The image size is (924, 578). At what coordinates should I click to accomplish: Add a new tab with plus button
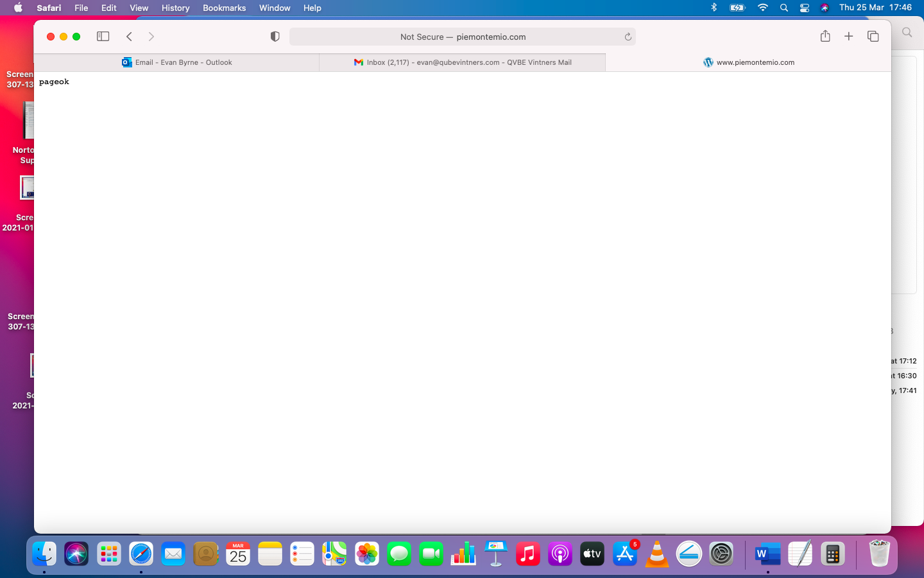point(848,37)
